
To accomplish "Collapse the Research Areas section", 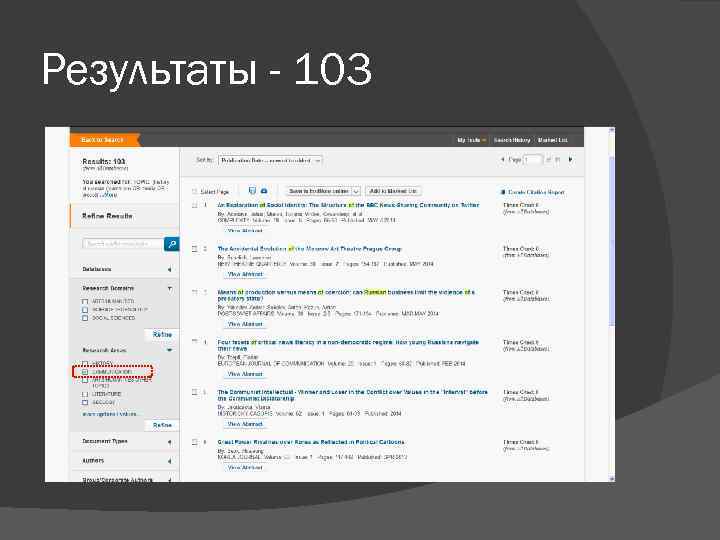I will click(x=169, y=350).
